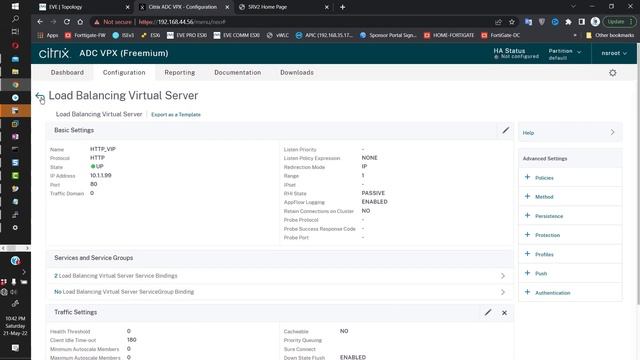Click the taskbar horizontal scrollbar thumb

pyautogui.click(x=11, y=248)
